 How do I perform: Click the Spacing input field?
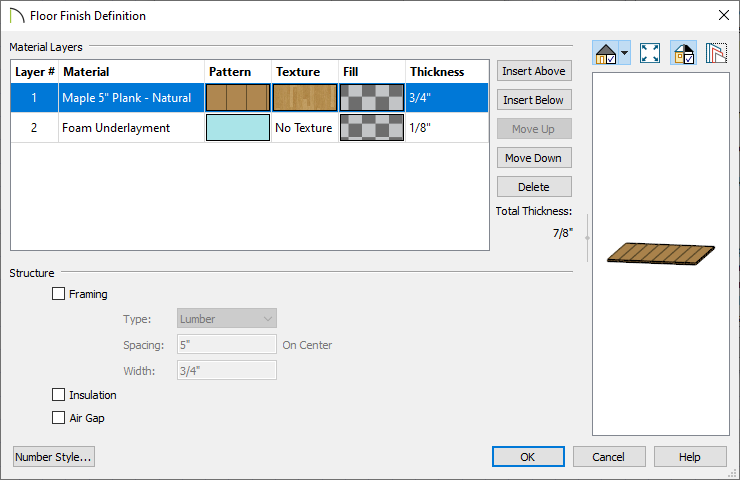(x=227, y=345)
